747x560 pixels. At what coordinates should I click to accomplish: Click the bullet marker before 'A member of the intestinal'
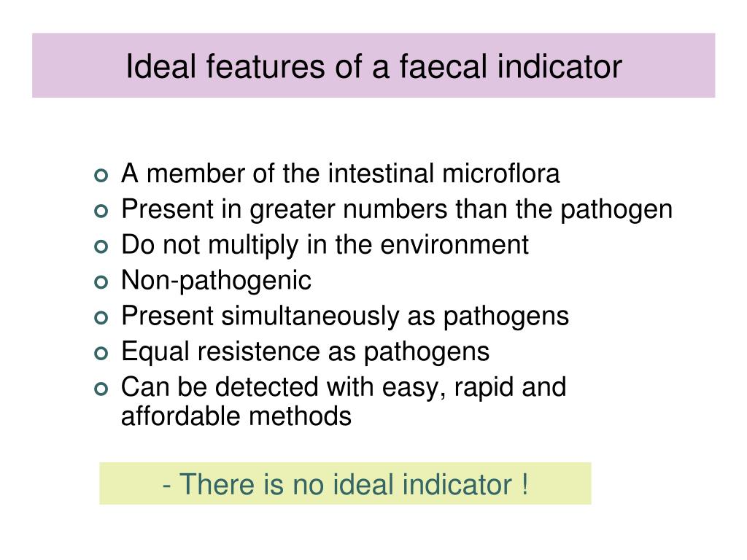point(101,176)
